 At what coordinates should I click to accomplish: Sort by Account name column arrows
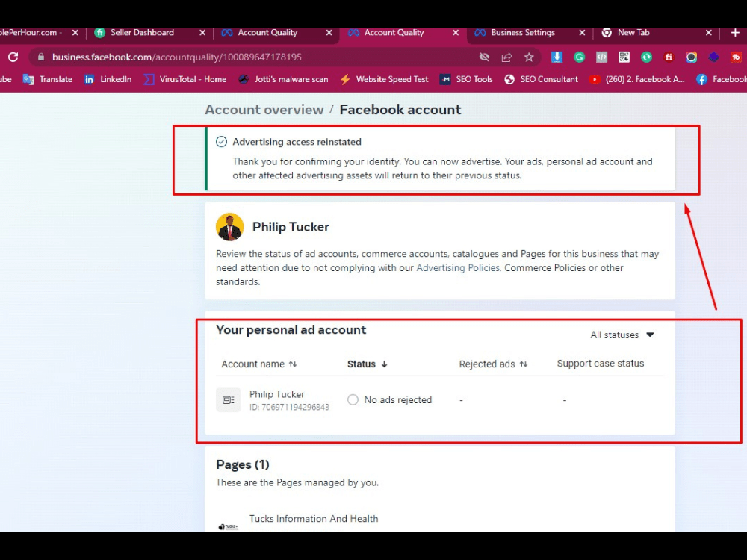click(293, 364)
